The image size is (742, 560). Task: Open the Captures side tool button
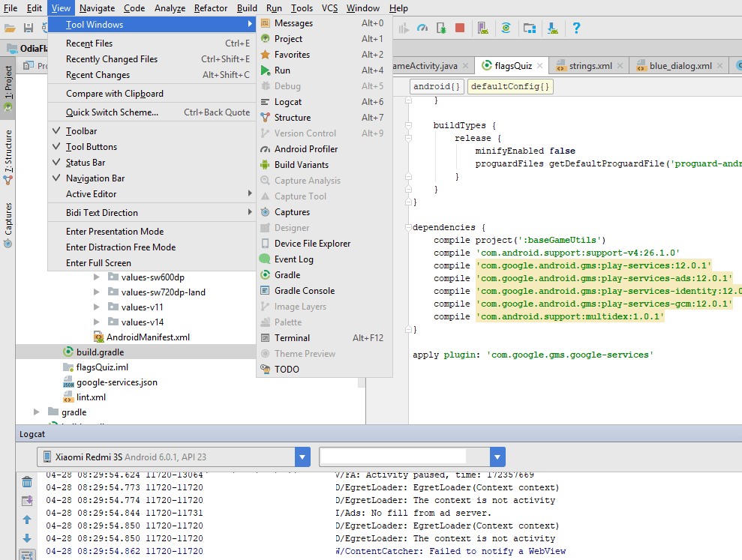(x=8, y=225)
